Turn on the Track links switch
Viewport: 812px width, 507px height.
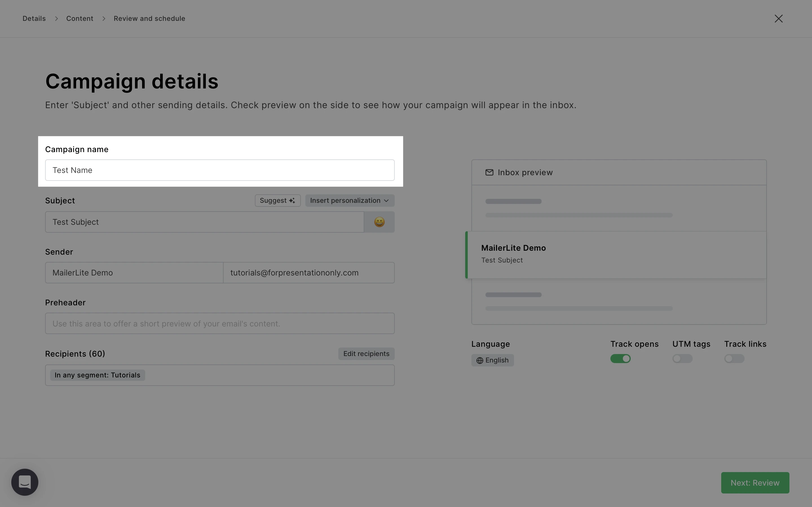pyautogui.click(x=734, y=359)
